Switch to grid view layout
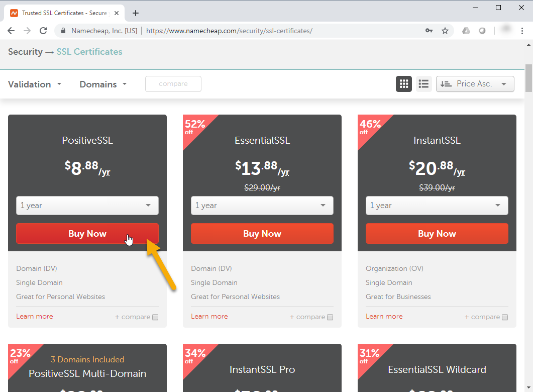Screen dimensions: 533x392 (404, 84)
